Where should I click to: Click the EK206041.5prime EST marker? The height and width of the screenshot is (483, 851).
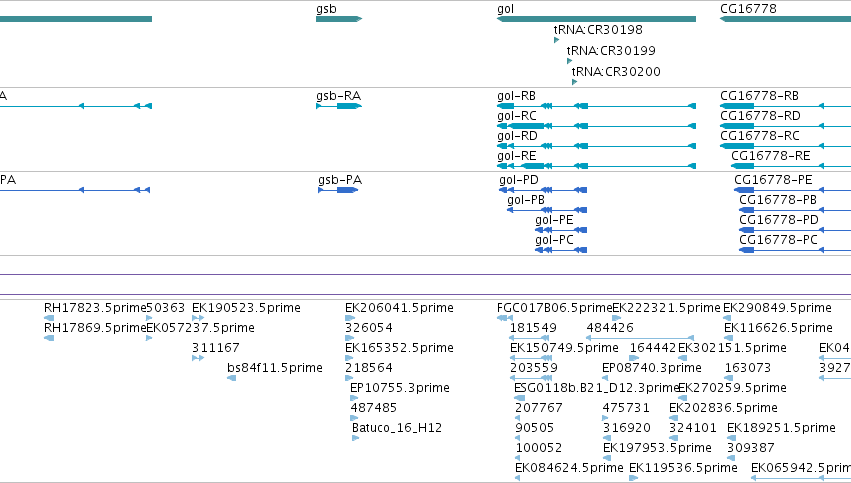pyautogui.click(x=349, y=318)
